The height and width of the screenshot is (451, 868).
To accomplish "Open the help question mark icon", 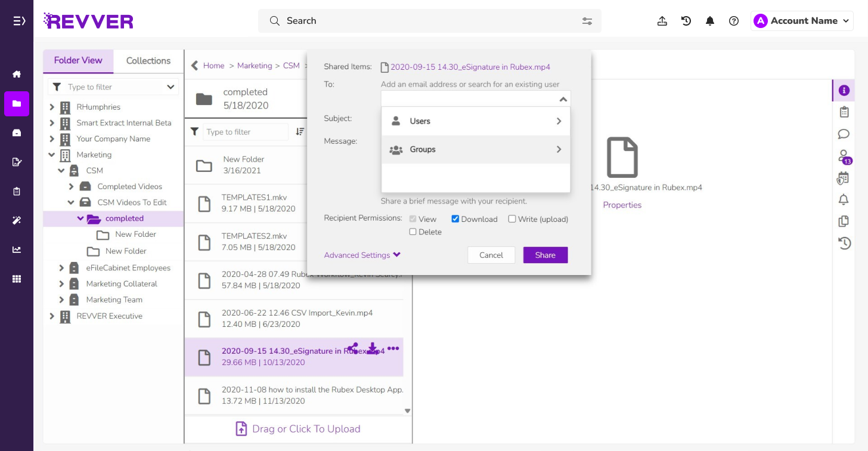I will (x=734, y=20).
